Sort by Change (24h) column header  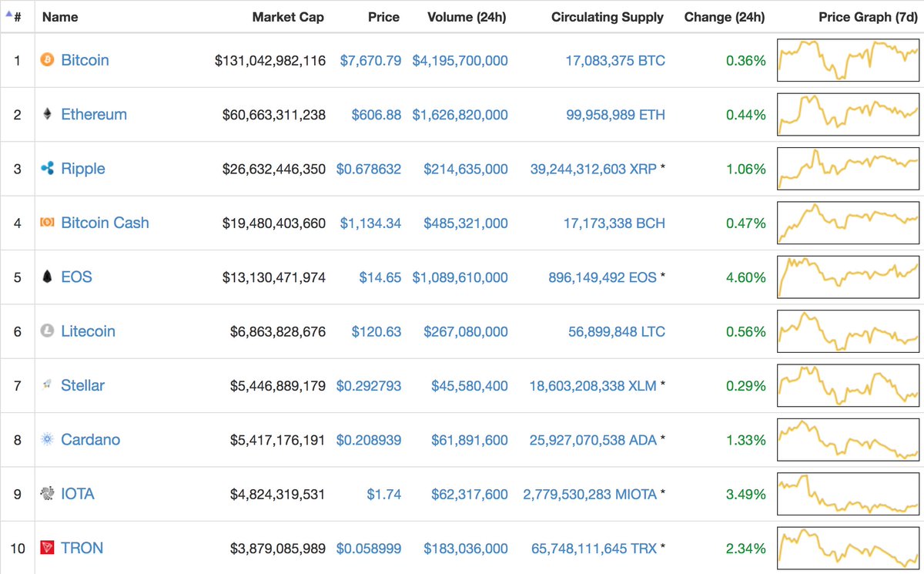(x=725, y=17)
